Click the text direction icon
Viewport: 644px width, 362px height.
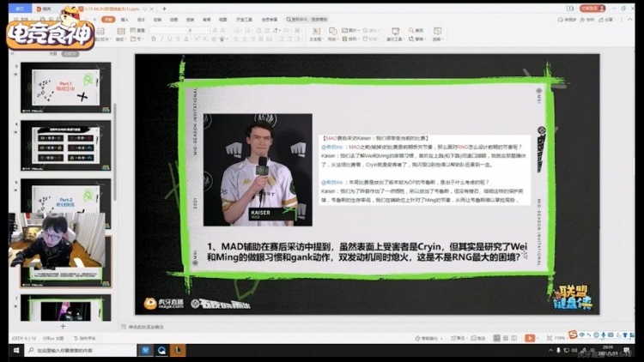click(276, 30)
